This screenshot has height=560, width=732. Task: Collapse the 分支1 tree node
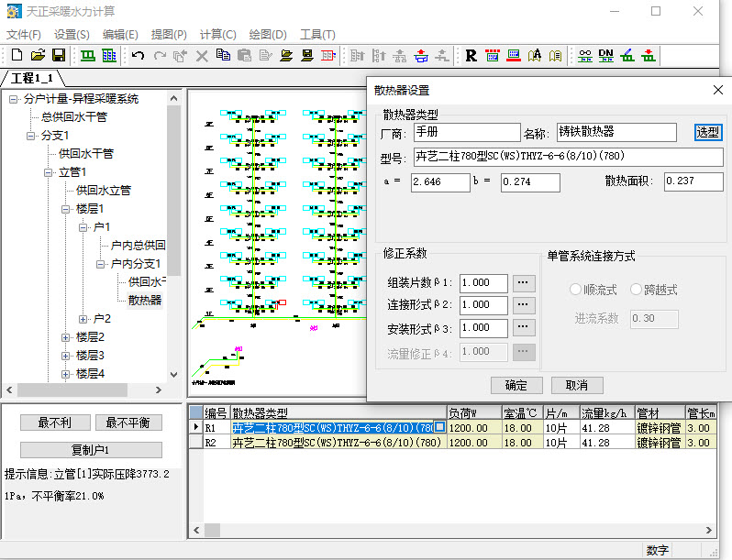31,137
